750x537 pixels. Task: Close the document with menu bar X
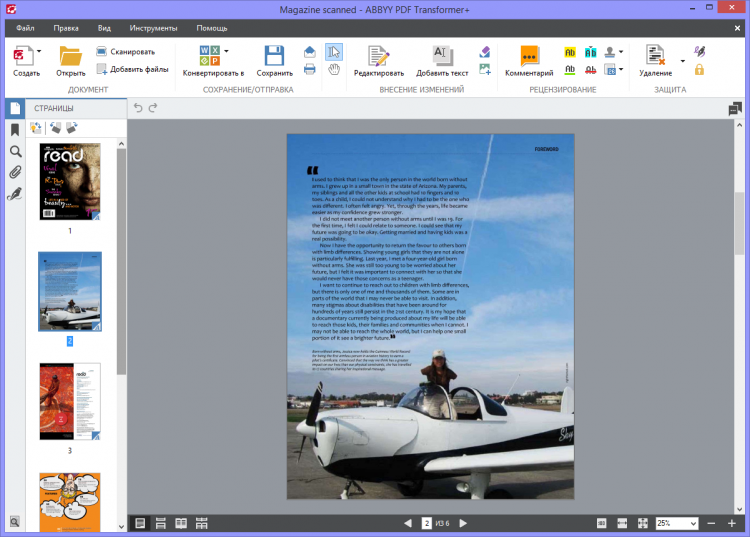coord(737,28)
